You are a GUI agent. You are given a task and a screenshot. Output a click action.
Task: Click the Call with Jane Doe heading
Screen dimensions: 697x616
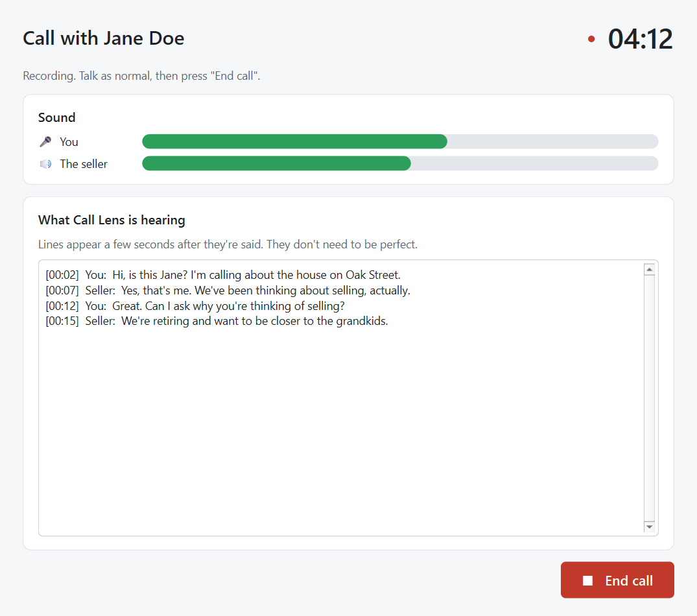coord(104,38)
